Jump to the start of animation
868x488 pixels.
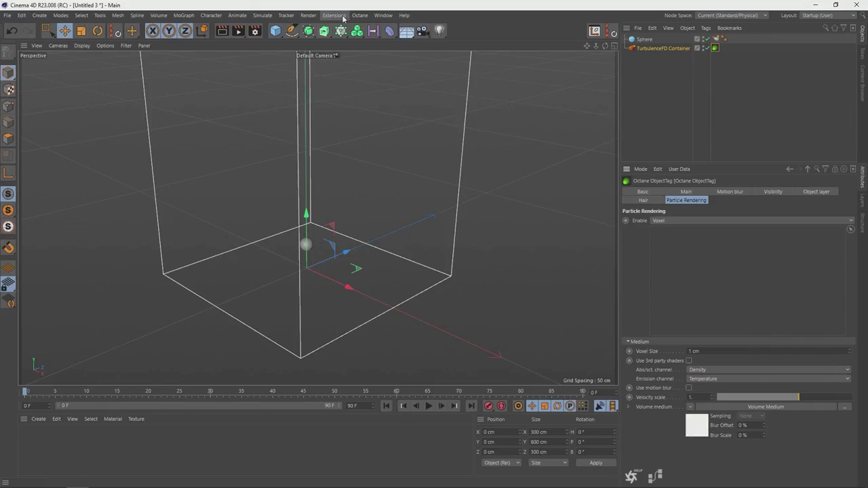(x=386, y=406)
